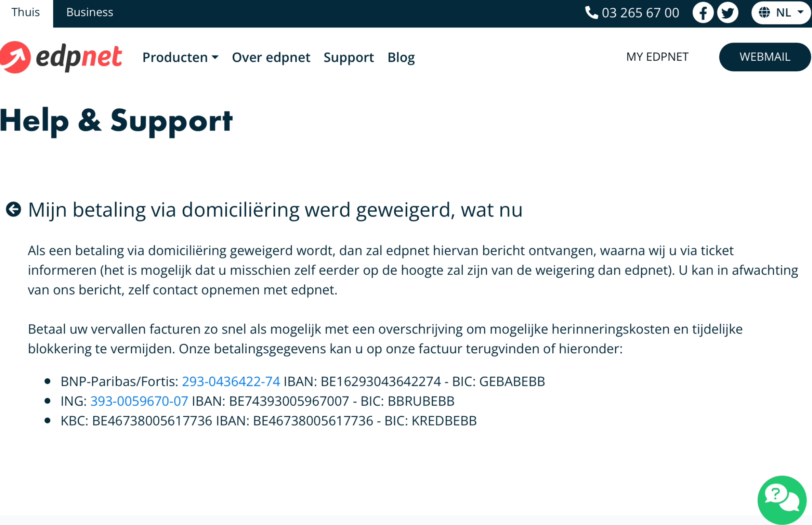The height and width of the screenshot is (525, 812).
Task: Expand the Producten menu dropdown
Action: 180,57
